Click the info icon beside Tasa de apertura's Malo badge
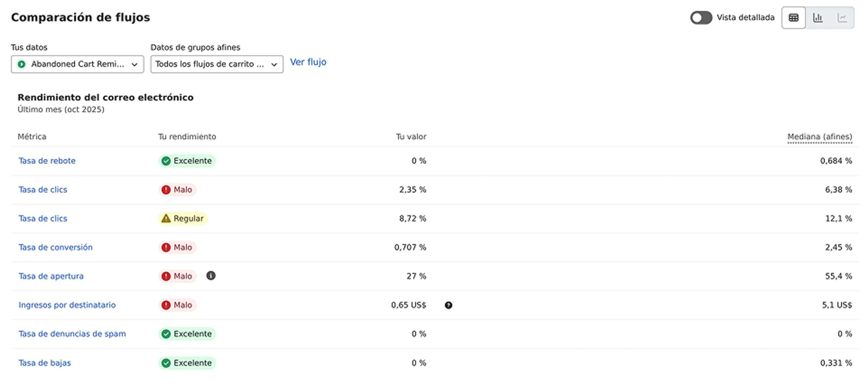Image resolution: width=868 pixels, height=392 pixels. click(x=211, y=276)
